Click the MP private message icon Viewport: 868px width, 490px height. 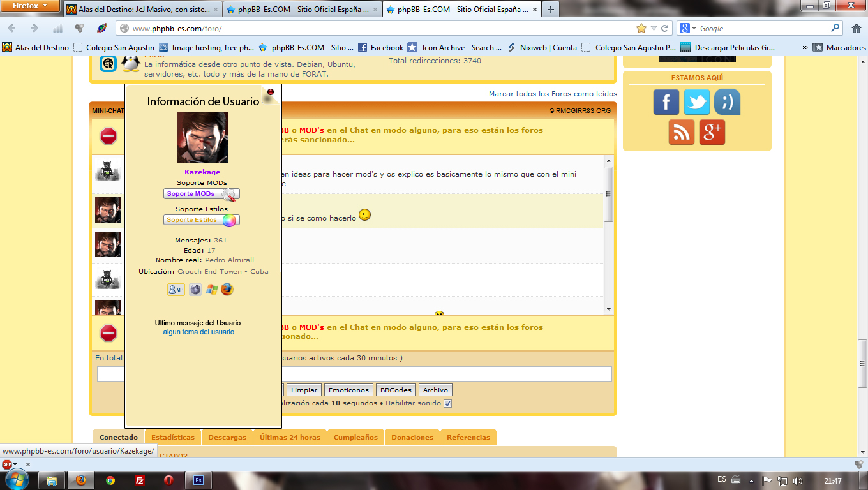point(176,290)
